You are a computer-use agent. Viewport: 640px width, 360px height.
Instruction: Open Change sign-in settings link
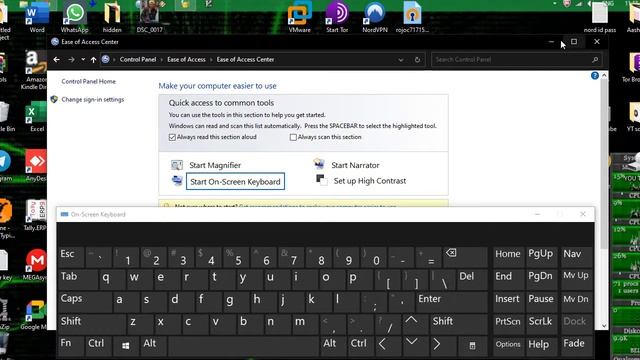pos(93,100)
